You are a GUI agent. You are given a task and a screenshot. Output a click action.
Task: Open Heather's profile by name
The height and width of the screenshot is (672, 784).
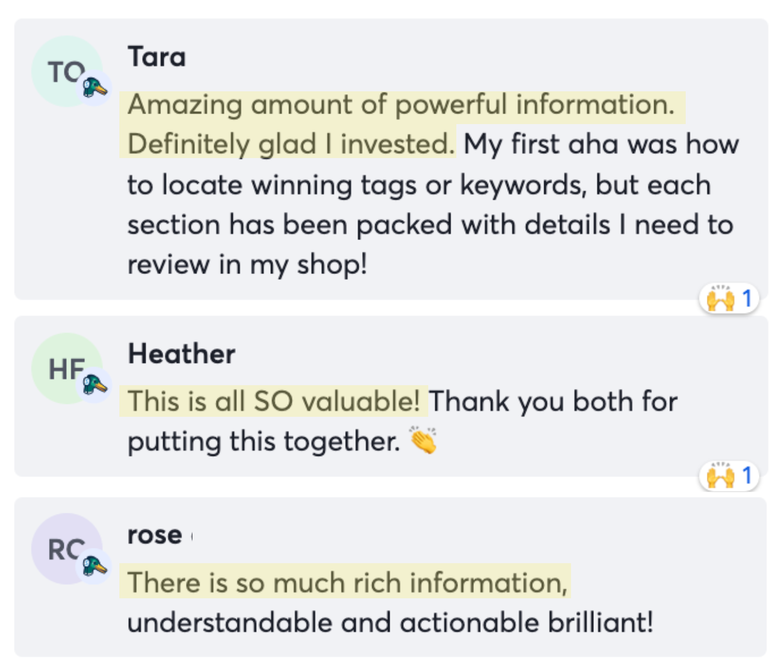point(181,354)
